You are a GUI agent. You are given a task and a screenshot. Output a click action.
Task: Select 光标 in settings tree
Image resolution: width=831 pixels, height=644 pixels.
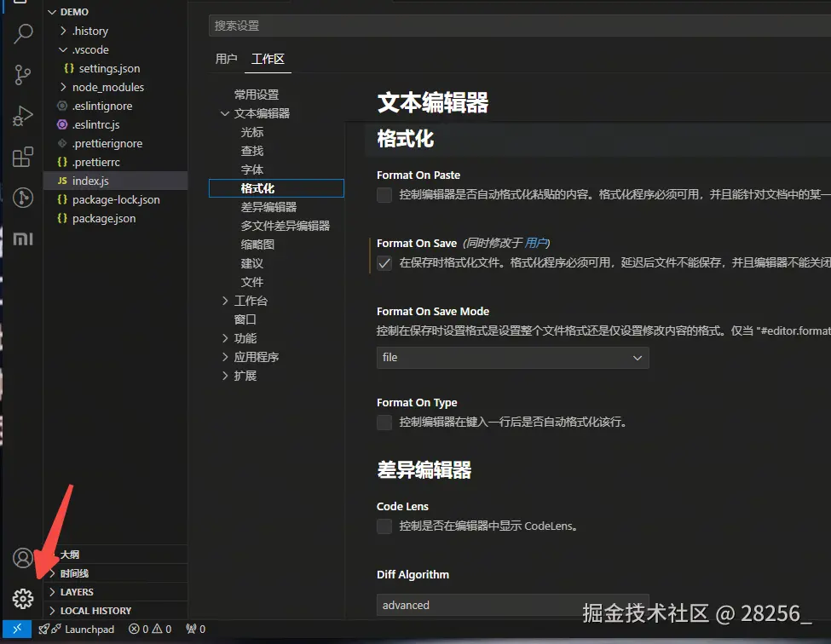click(x=251, y=132)
